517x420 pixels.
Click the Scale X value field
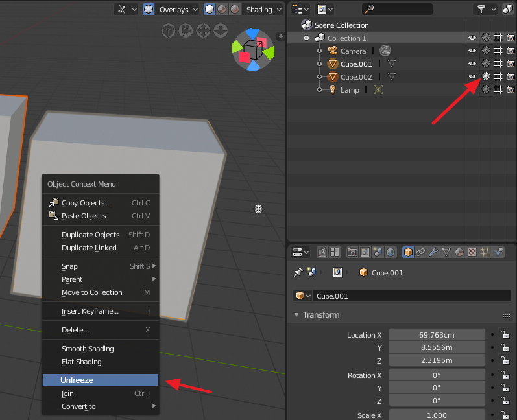(x=437, y=415)
